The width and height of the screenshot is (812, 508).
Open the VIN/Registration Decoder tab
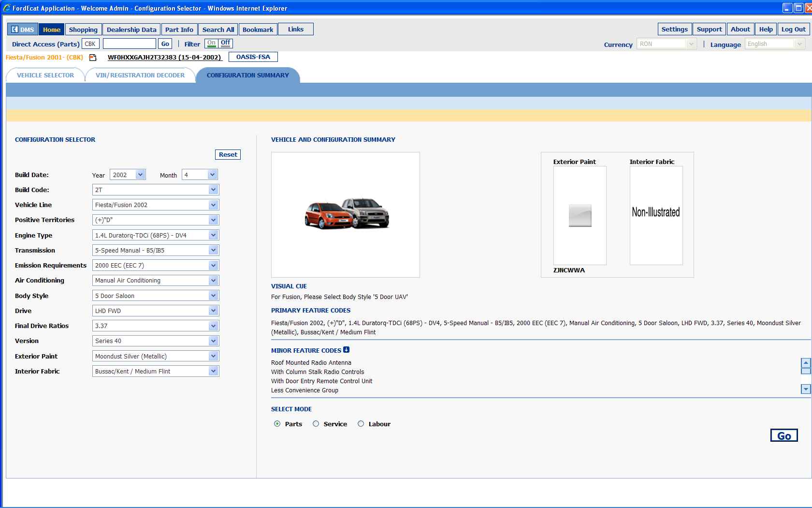coord(140,75)
